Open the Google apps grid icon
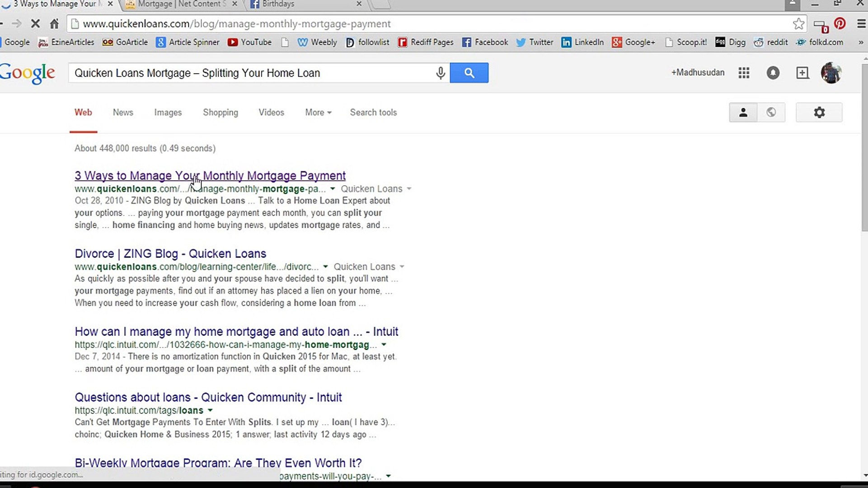 pos(744,73)
